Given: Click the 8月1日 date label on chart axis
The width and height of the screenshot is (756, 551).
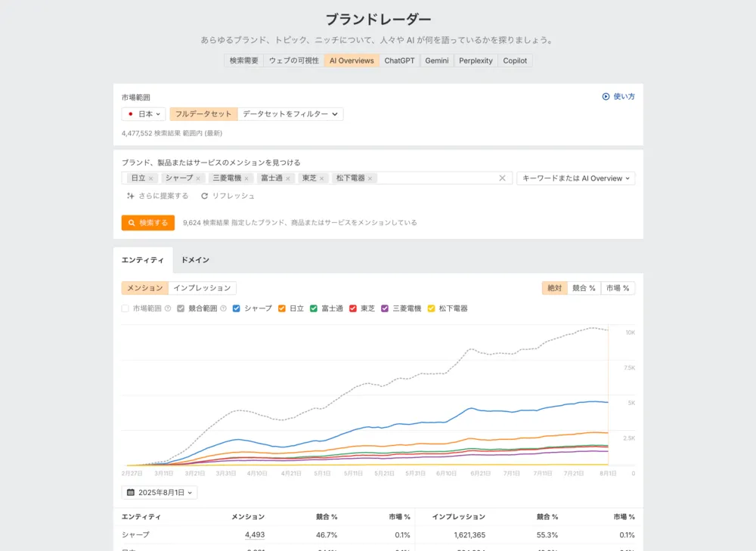Looking at the screenshot, I should pyautogui.click(x=608, y=473).
